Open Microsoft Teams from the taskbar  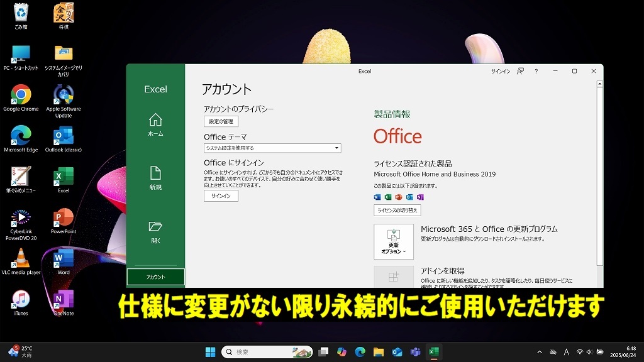click(x=416, y=352)
